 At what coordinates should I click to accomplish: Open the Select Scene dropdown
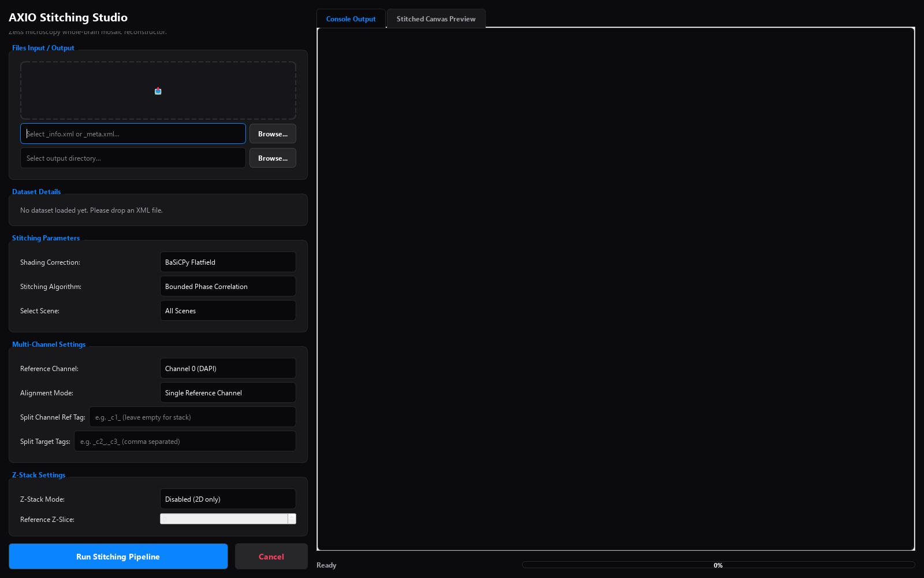228,310
